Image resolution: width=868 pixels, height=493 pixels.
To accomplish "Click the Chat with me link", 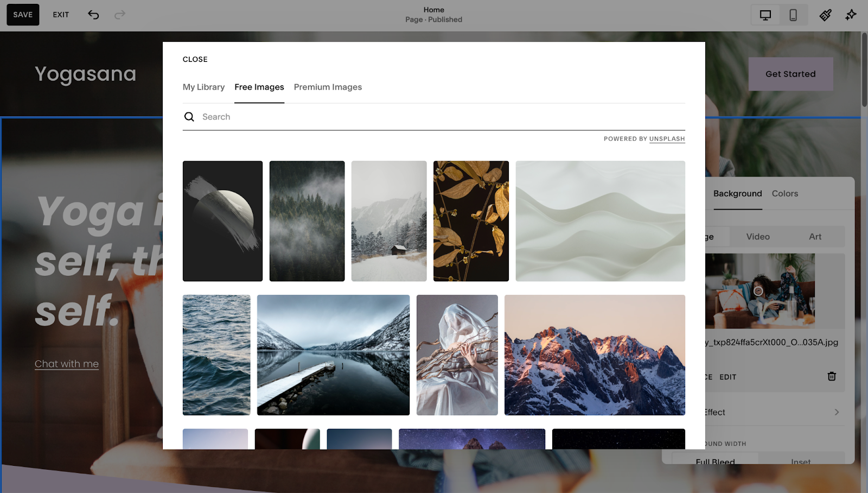I will pyautogui.click(x=67, y=364).
